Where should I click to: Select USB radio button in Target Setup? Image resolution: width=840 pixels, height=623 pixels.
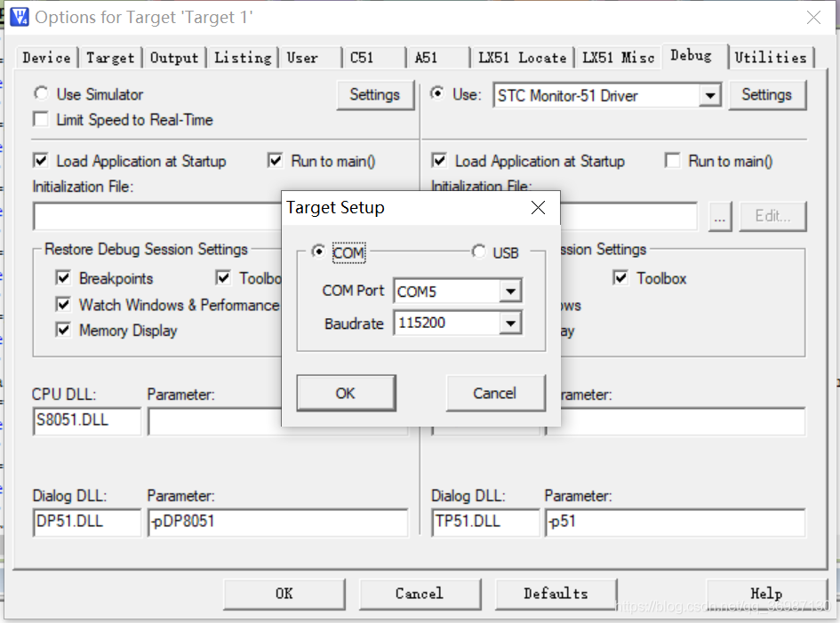(x=478, y=252)
